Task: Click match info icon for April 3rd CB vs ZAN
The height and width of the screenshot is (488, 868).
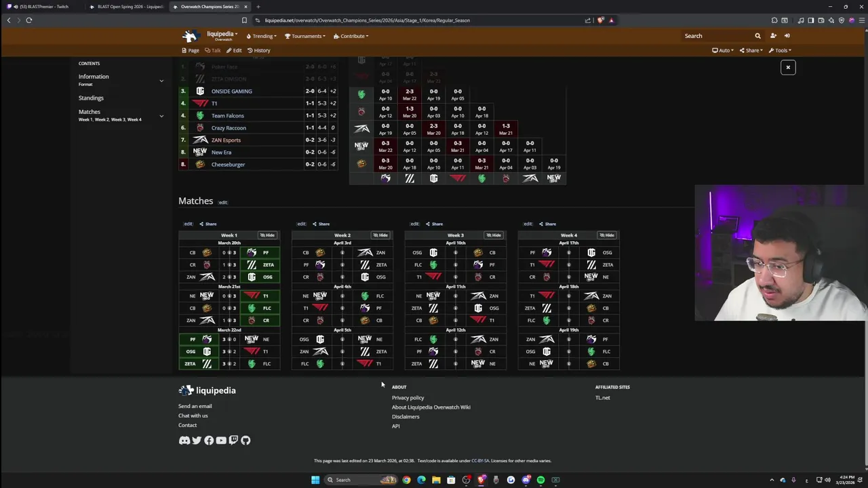Action: pyautogui.click(x=342, y=253)
